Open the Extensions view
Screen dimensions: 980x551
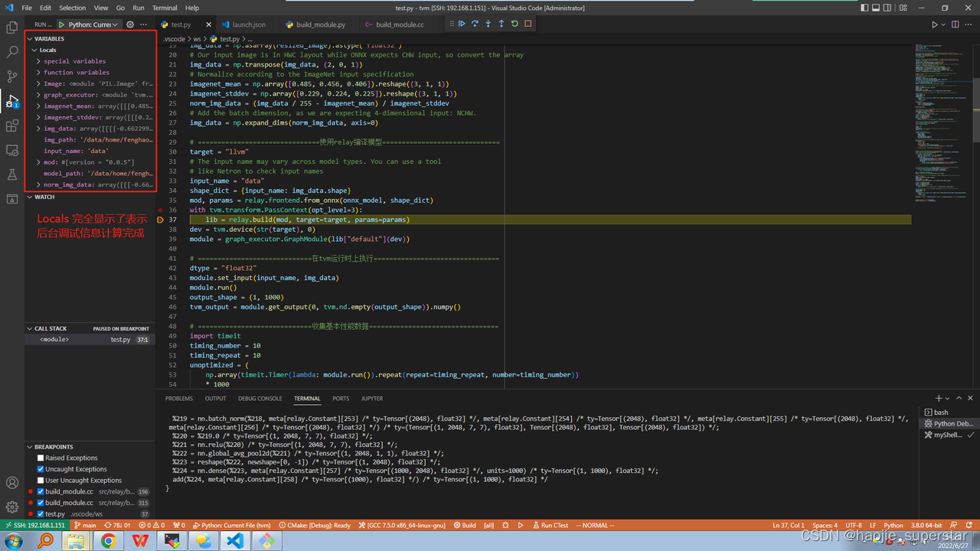click(x=12, y=126)
